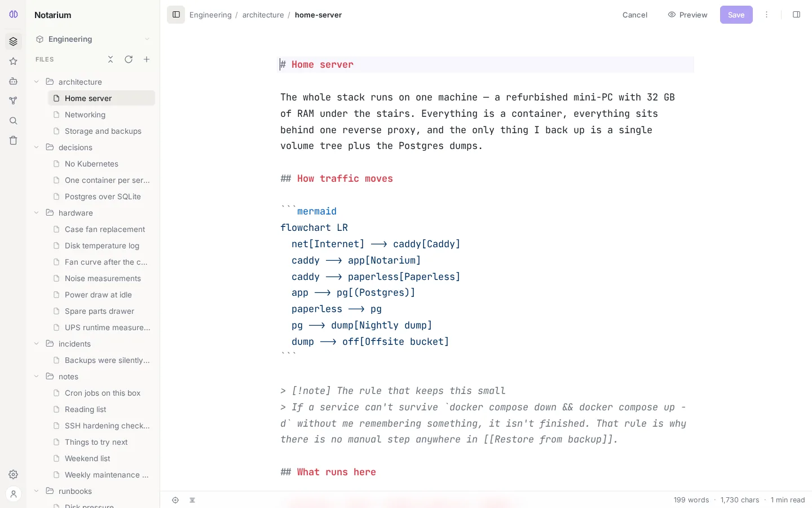Click the Save button

pos(736,15)
